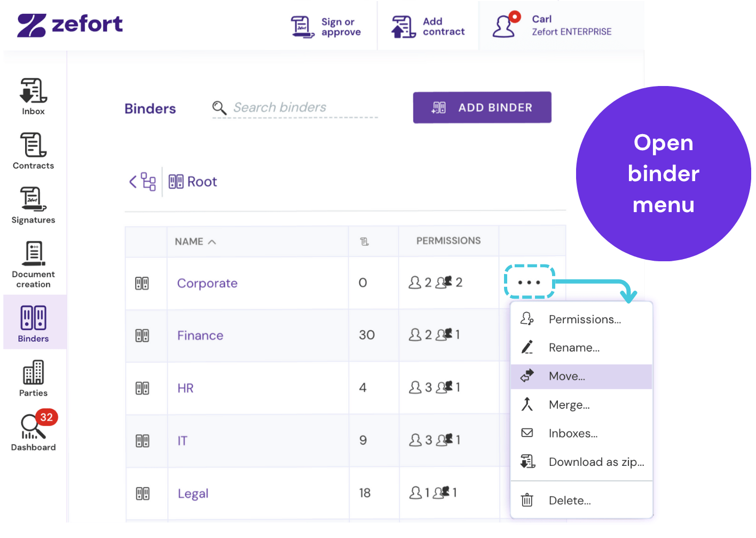Go to Contracts in the sidebar
The width and height of the screenshot is (756, 538).
click(33, 151)
